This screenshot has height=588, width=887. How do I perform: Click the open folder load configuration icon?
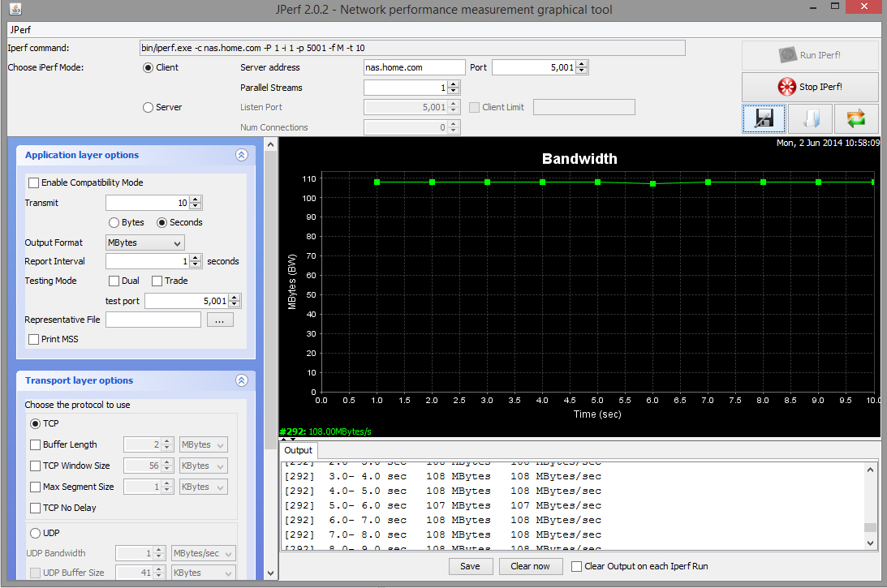click(810, 118)
